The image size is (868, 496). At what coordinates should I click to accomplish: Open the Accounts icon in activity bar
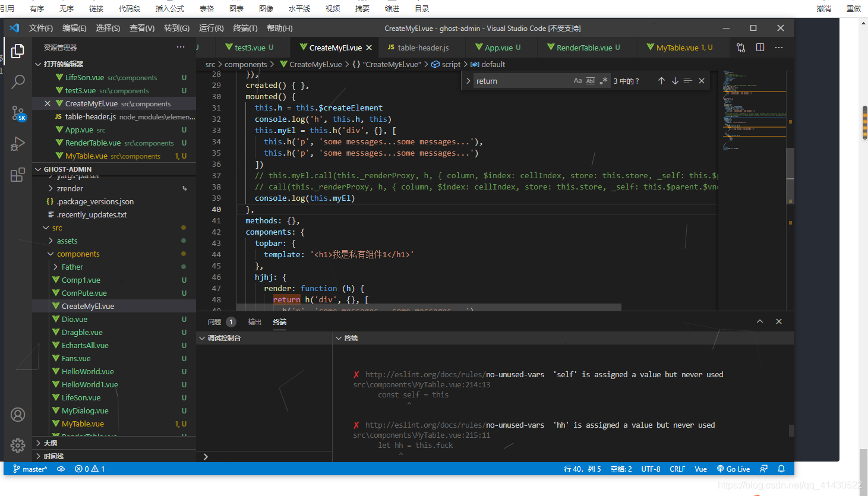click(18, 415)
